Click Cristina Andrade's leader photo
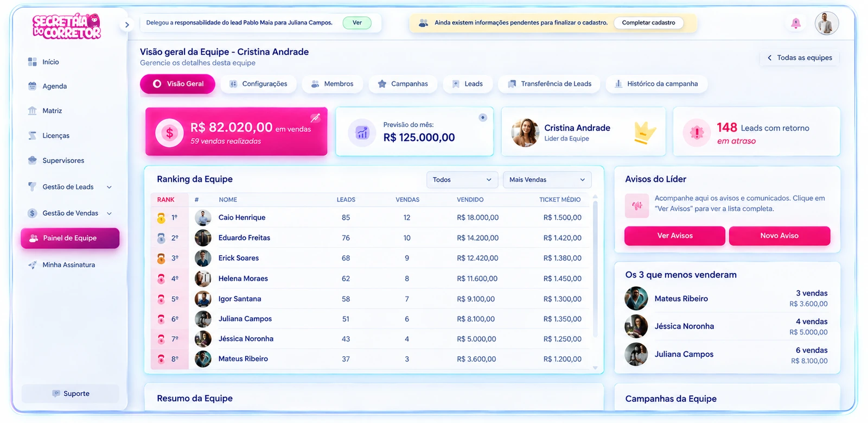Screen dimensions: 868x423 coord(525,132)
